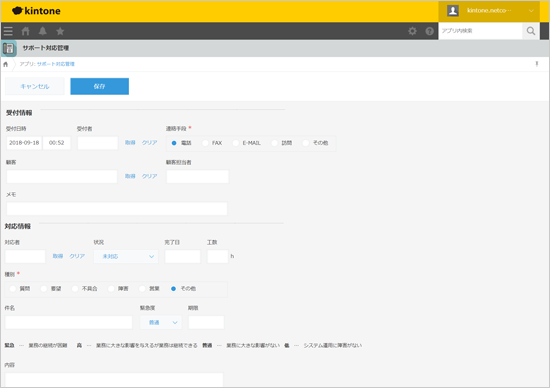Open the 緊急度 urgency dropdown
Screen dimensions: 550x388
coord(161,322)
